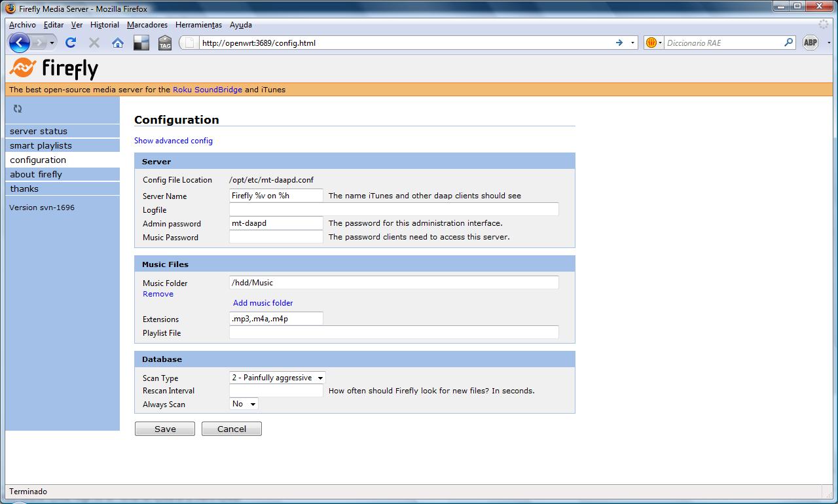Viewport: 838px width, 504px height.
Task: Click the Rescan Interval field
Action: pyautogui.click(x=276, y=391)
